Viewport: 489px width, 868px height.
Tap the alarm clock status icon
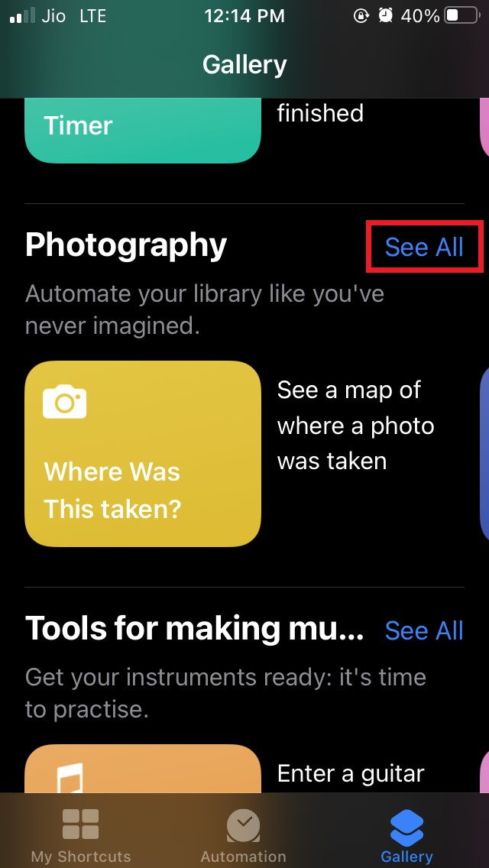(x=385, y=16)
